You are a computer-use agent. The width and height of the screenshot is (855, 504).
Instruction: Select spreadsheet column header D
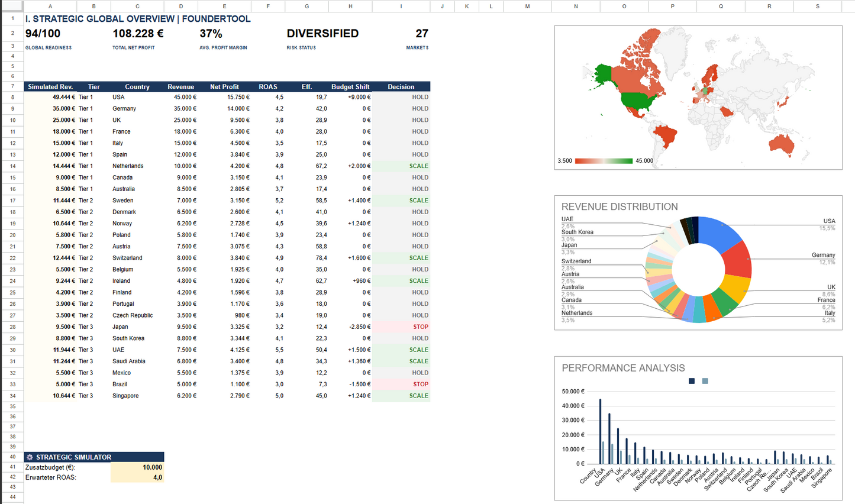coord(181,7)
